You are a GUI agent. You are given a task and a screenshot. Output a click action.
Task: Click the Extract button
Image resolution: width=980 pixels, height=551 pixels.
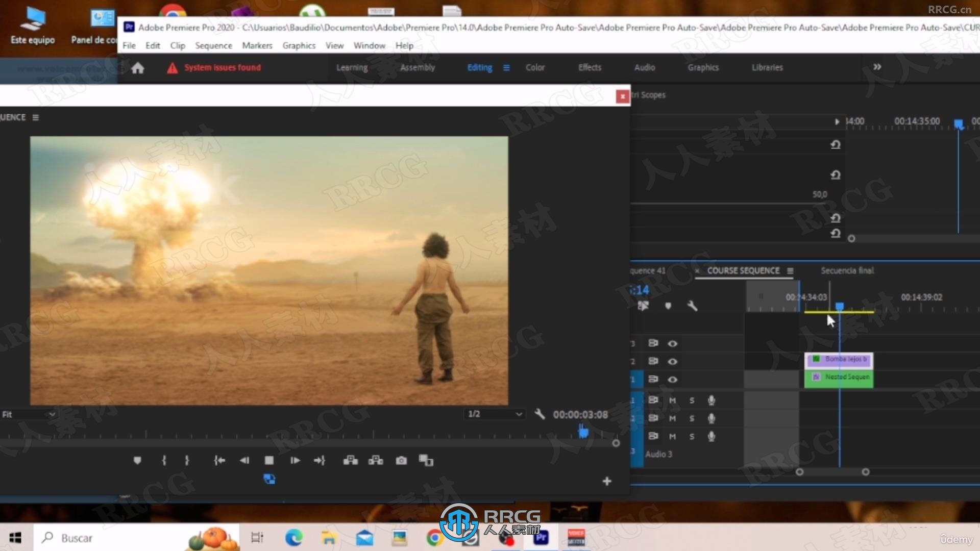coord(376,461)
